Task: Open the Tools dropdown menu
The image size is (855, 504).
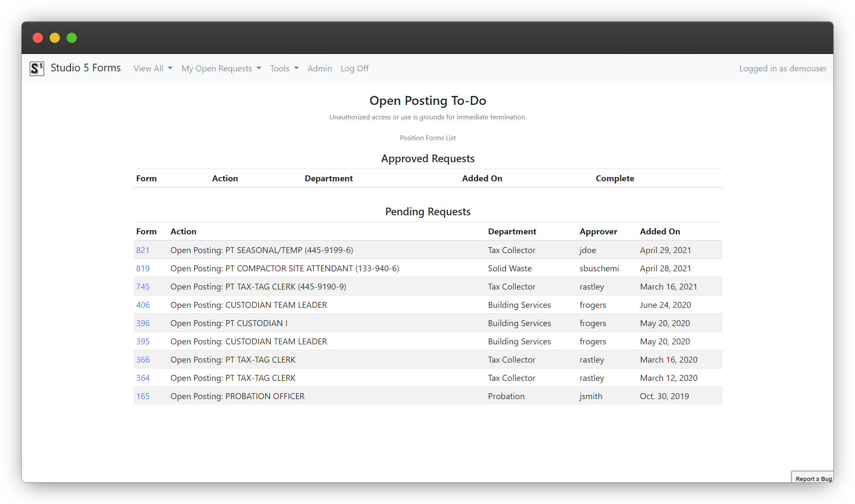Action: pyautogui.click(x=284, y=68)
